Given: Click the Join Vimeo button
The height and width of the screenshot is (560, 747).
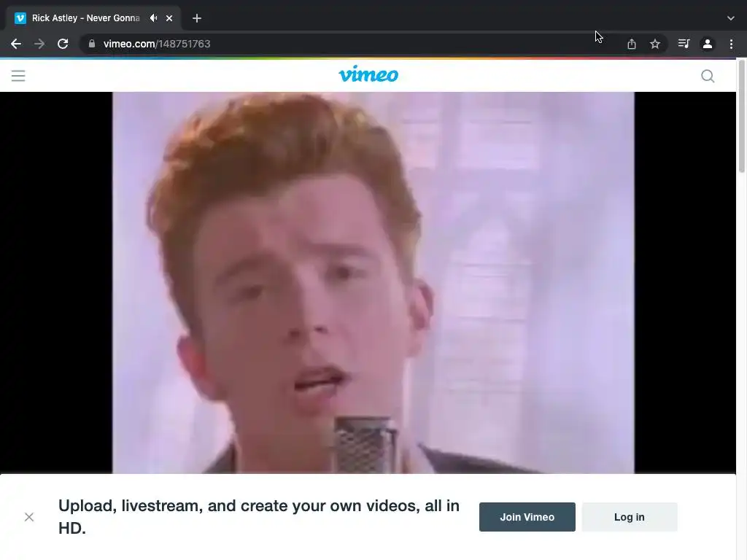Looking at the screenshot, I should click(527, 517).
